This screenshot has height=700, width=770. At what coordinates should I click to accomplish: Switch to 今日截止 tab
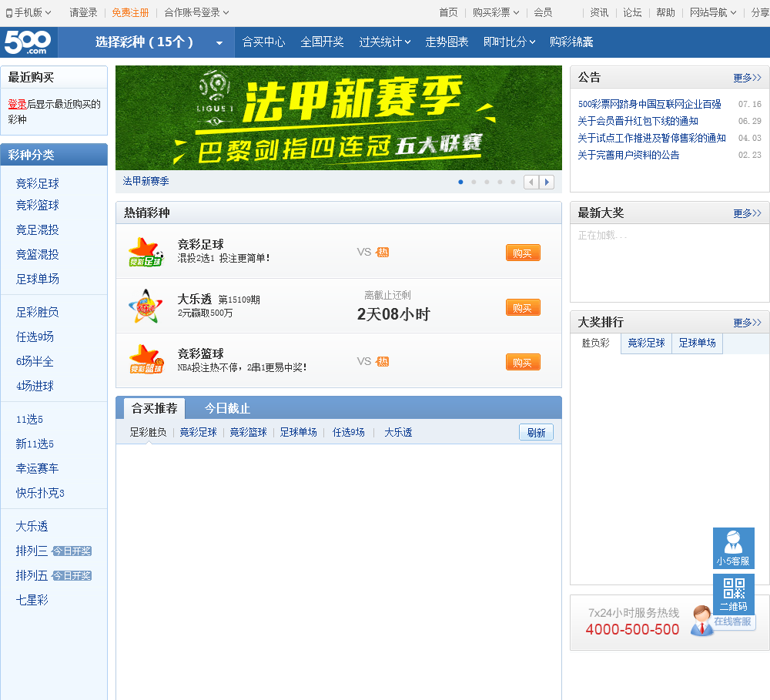[227, 408]
